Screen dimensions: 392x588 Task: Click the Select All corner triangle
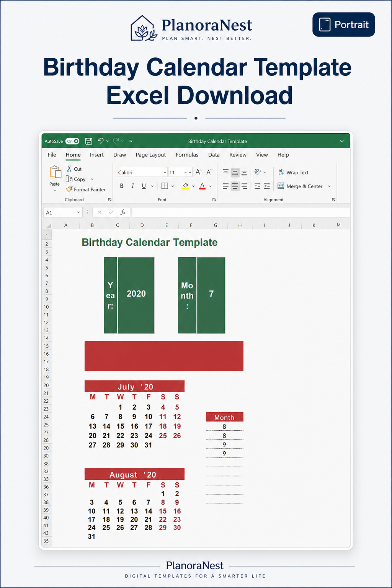pos(48,225)
